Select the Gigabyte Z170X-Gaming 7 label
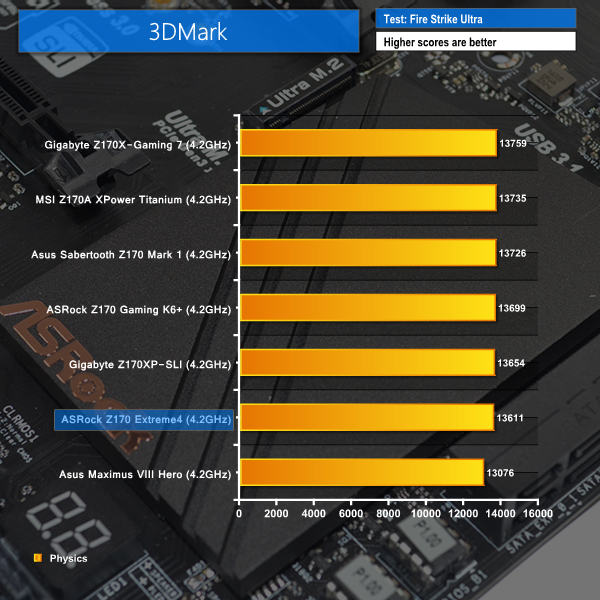 [x=138, y=145]
